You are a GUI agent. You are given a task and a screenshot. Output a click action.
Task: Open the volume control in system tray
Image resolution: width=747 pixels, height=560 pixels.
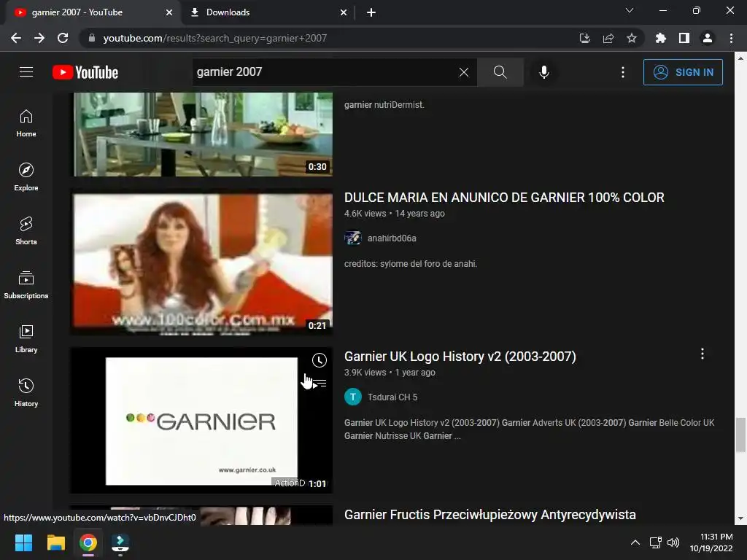(x=673, y=542)
